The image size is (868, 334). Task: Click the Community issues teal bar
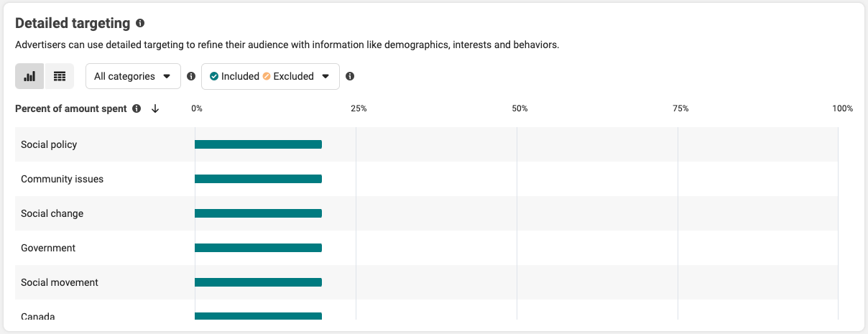click(x=258, y=179)
